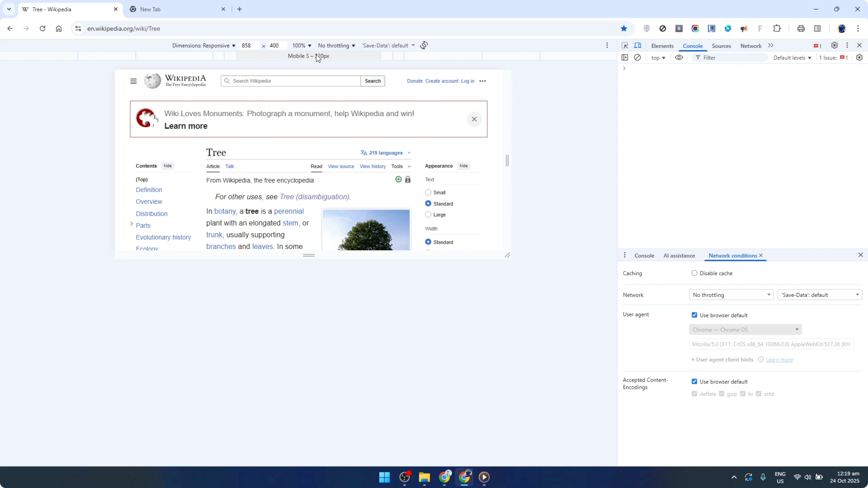
Task: Open Dimensions: Responsive dropdown
Action: point(204,45)
